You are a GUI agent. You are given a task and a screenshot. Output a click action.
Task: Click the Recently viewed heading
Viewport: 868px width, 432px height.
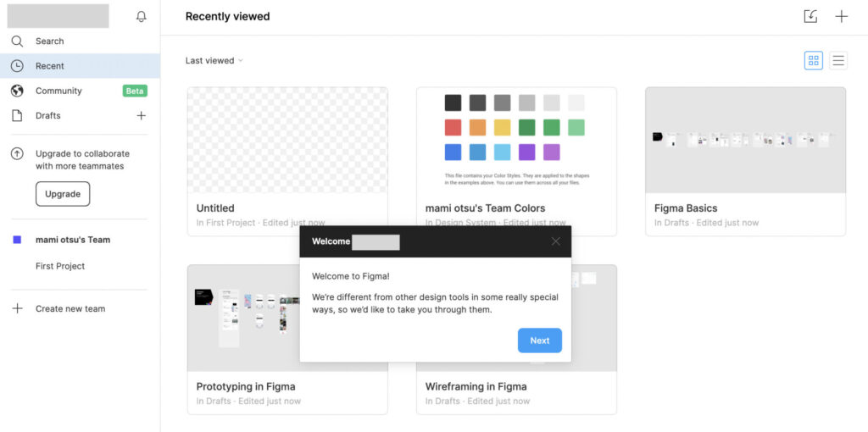(x=227, y=17)
